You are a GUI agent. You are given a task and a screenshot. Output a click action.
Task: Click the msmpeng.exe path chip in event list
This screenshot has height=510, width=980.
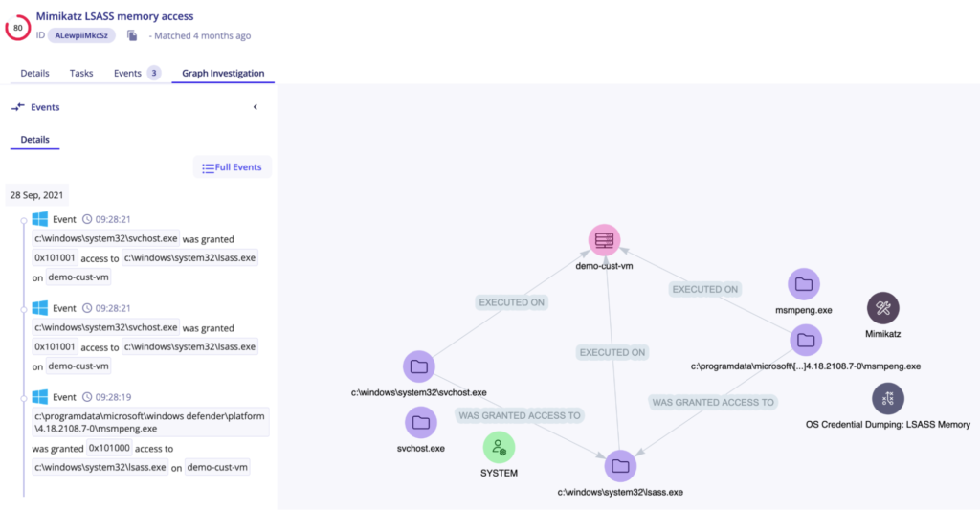pos(150,423)
